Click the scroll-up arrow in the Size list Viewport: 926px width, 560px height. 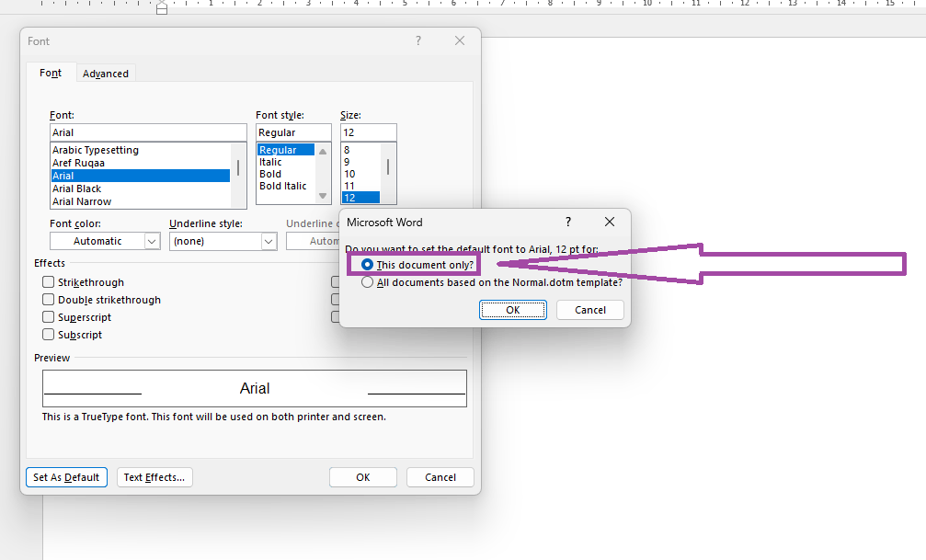pos(387,148)
